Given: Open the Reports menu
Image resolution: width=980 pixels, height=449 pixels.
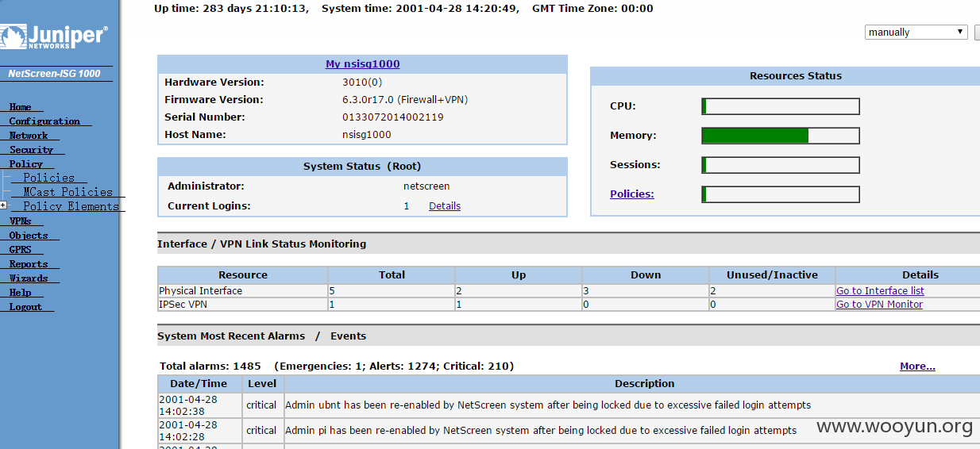Looking at the screenshot, I should 29,264.
